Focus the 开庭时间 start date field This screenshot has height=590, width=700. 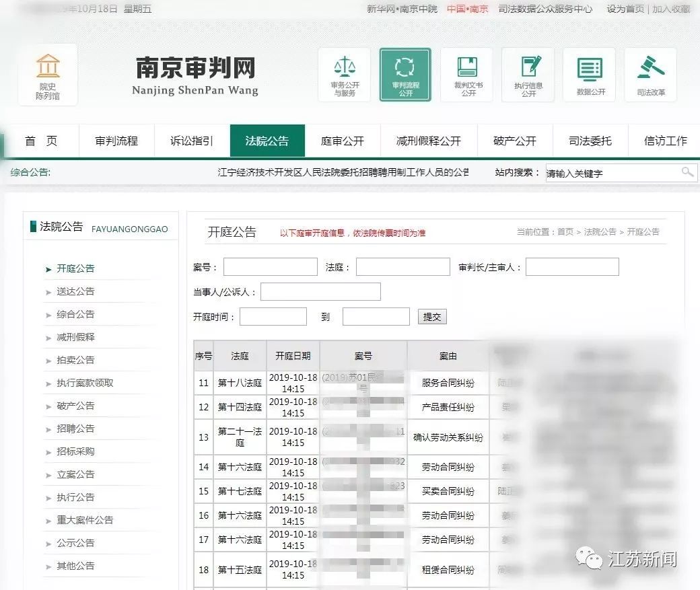[x=273, y=316]
